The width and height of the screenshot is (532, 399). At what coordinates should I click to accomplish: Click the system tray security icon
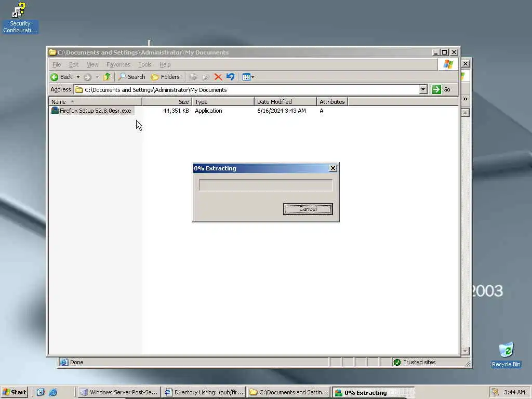495,392
